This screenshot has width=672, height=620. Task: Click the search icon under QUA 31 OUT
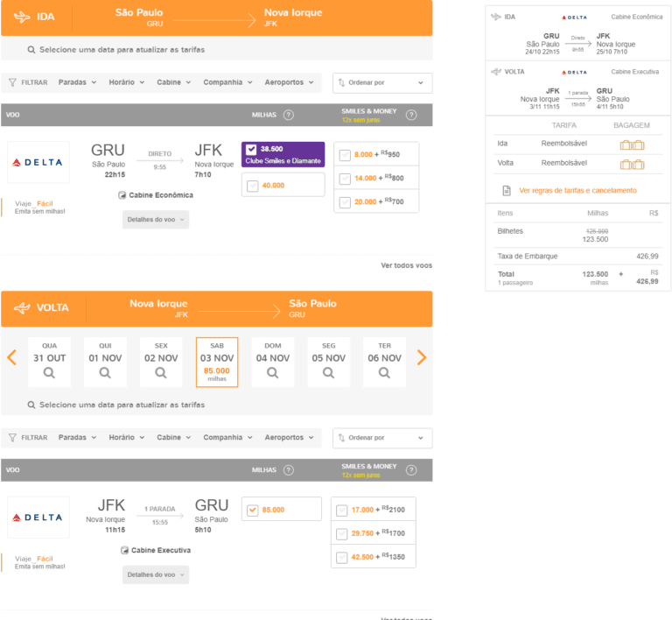pyautogui.click(x=49, y=373)
